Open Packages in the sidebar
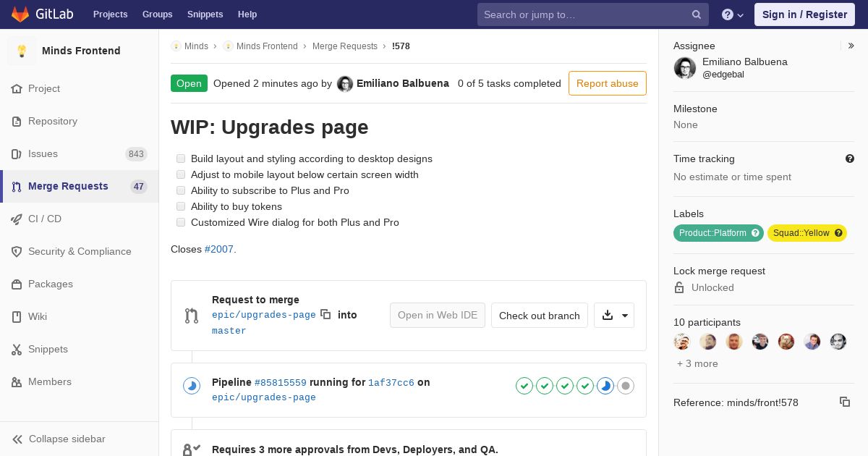 click(80, 284)
